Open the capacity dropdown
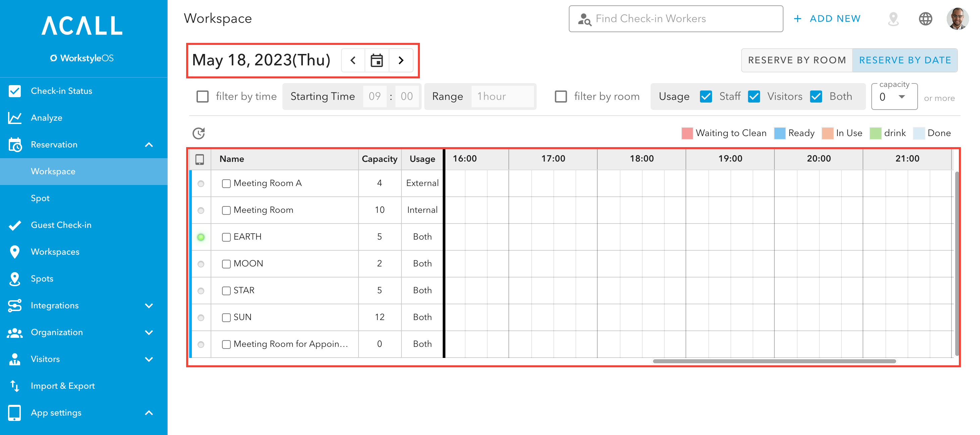980x435 pixels. (894, 97)
